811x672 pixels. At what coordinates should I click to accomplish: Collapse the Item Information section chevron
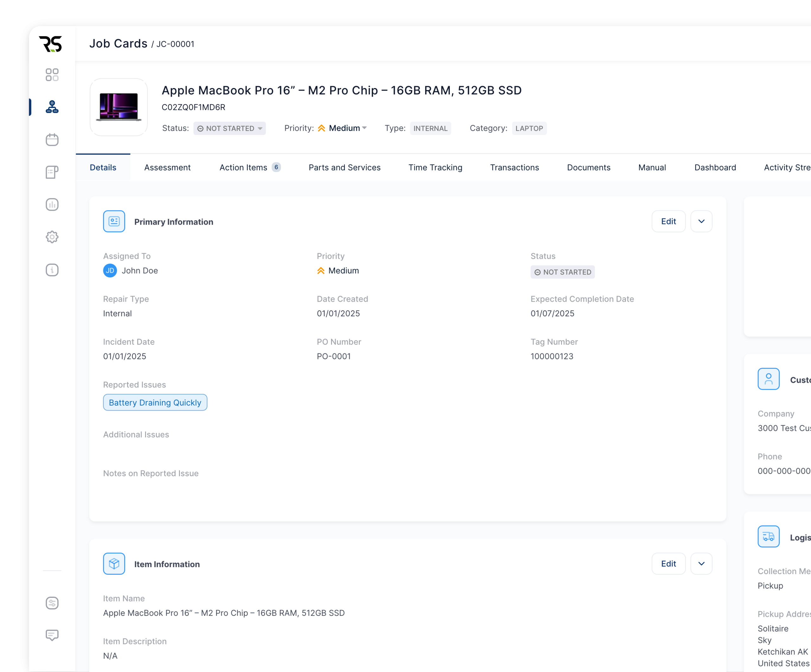click(701, 563)
